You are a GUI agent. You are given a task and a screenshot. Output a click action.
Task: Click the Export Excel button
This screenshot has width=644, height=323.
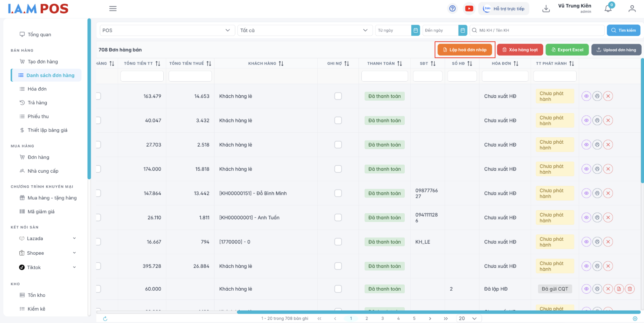567,50
